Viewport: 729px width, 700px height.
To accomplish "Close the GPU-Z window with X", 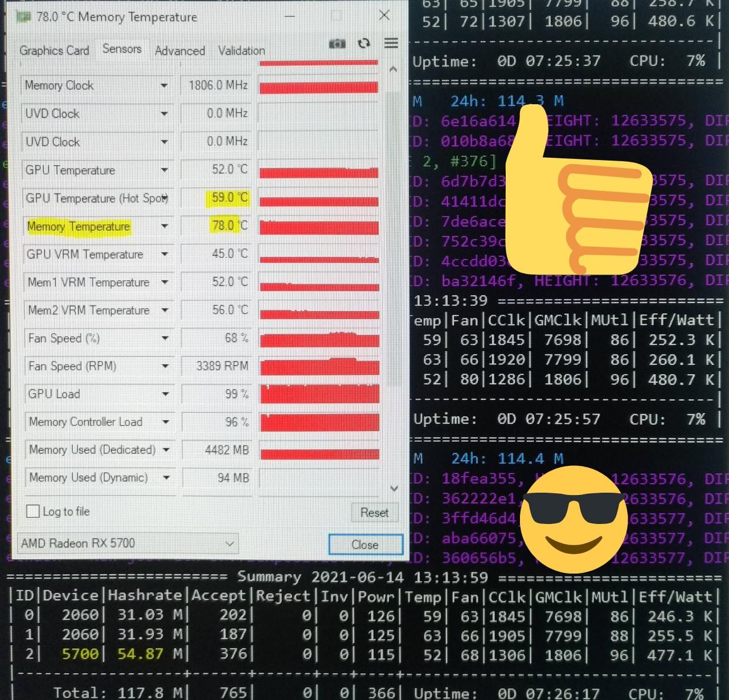I will coord(384,15).
